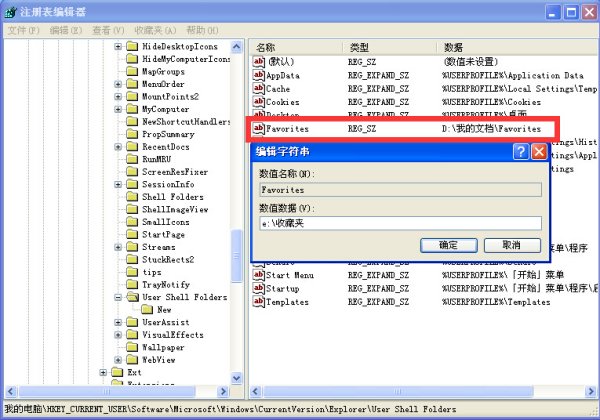Expand the MountPoints2 key
The height and width of the screenshot is (420, 600).
118,97
